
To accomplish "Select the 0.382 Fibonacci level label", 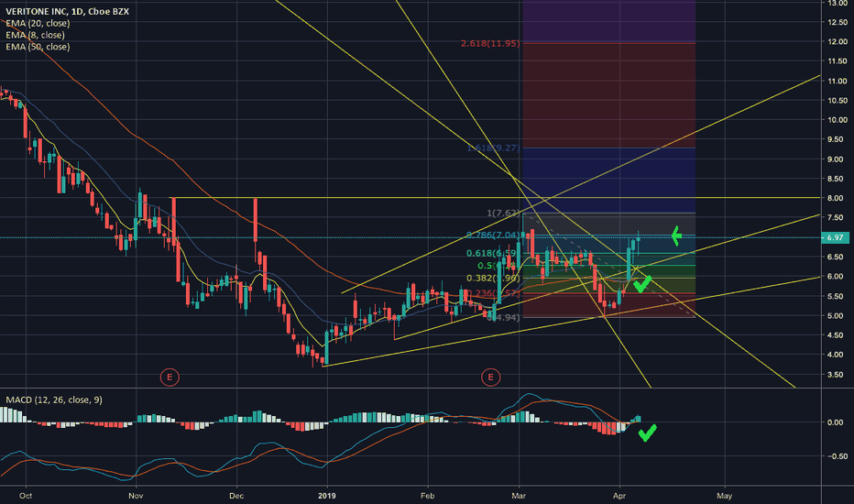I will click(494, 279).
